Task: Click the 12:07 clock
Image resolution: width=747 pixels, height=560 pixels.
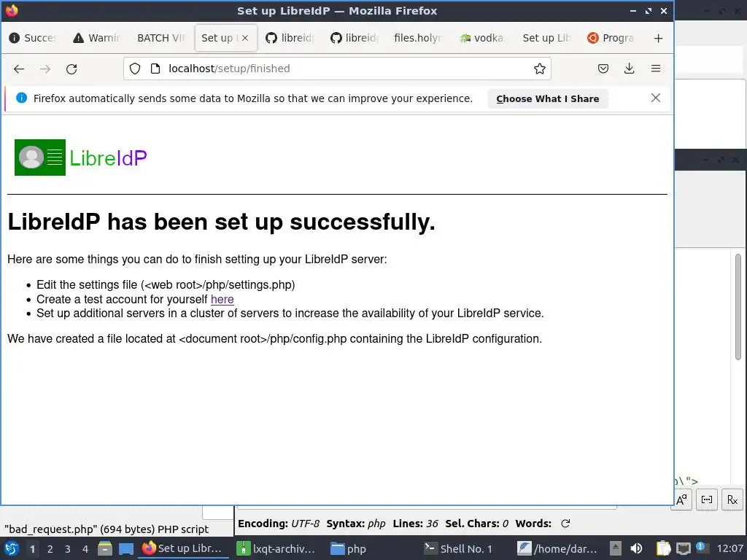Action: click(729, 548)
